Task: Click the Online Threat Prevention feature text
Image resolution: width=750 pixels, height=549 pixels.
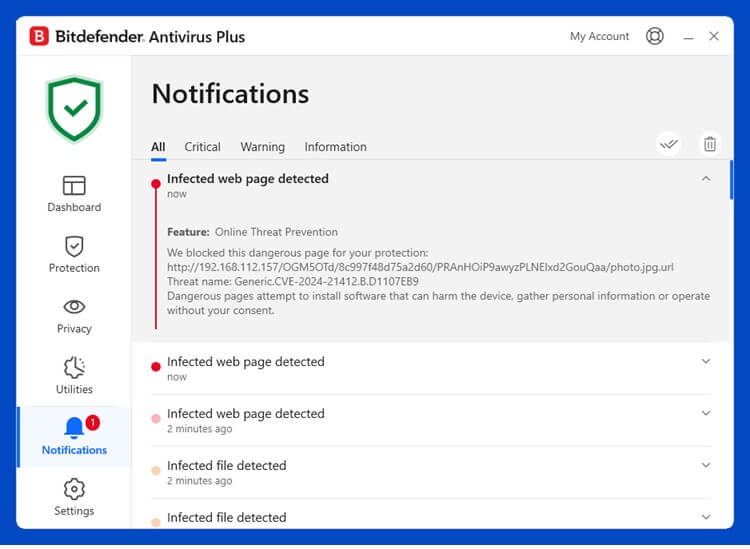Action: coord(276,232)
